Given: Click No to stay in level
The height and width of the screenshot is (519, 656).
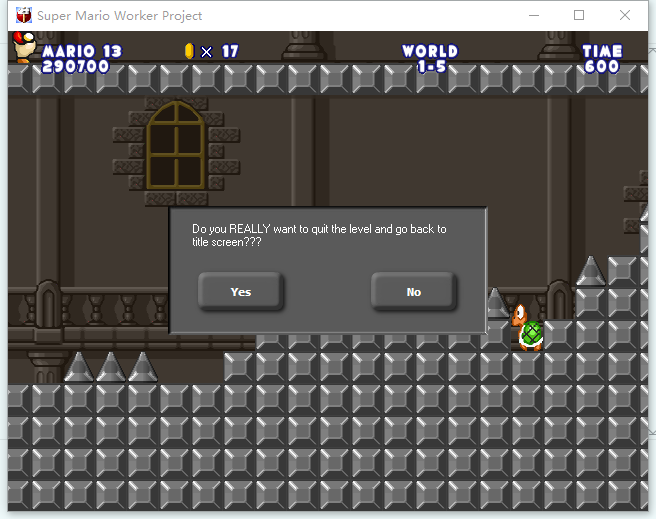Looking at the screenshot, I should coord(413,291).
